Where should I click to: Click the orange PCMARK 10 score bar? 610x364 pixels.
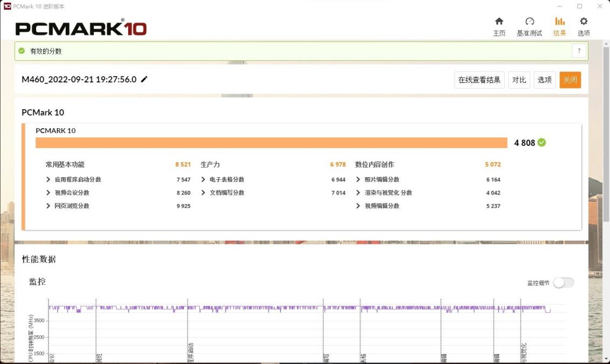pos(271,143)
